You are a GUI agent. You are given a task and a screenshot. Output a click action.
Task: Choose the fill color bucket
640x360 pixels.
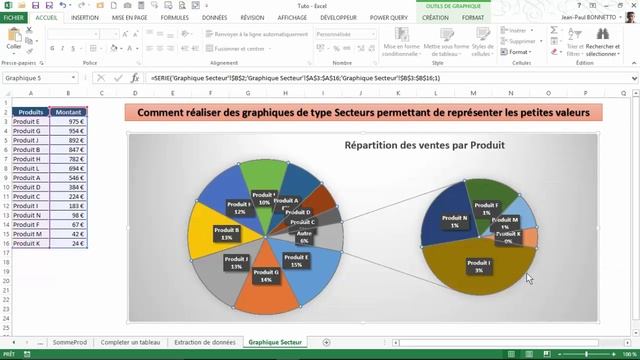114,49
